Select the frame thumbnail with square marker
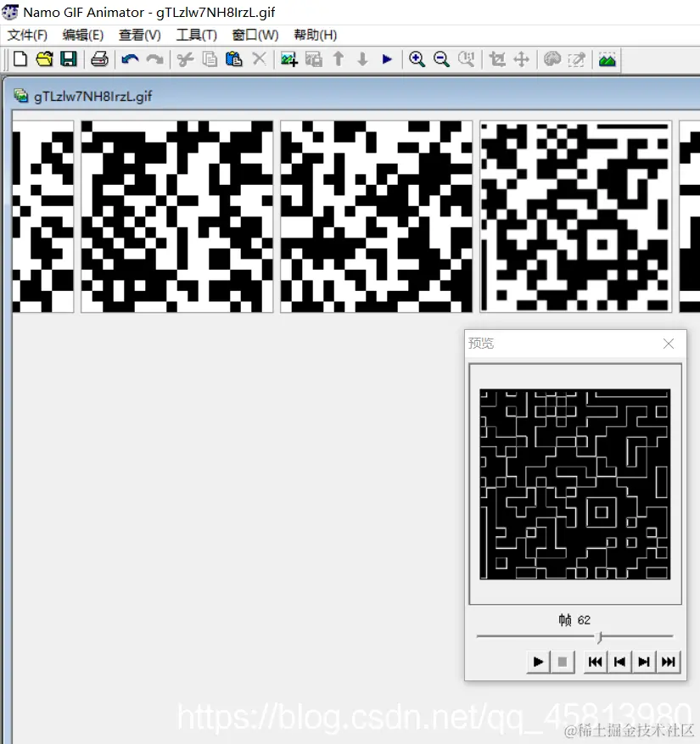This screenshot has height=744, width=700. coord(575,216)
